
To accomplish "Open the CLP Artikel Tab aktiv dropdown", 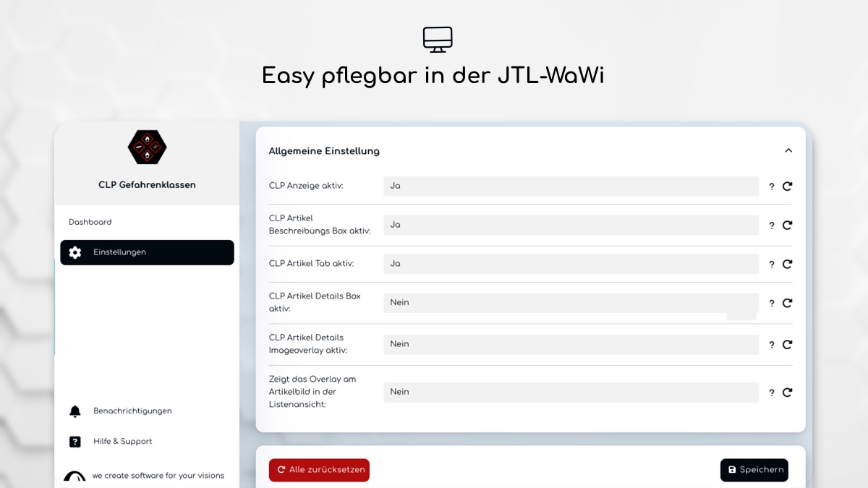I will (571, 264).
